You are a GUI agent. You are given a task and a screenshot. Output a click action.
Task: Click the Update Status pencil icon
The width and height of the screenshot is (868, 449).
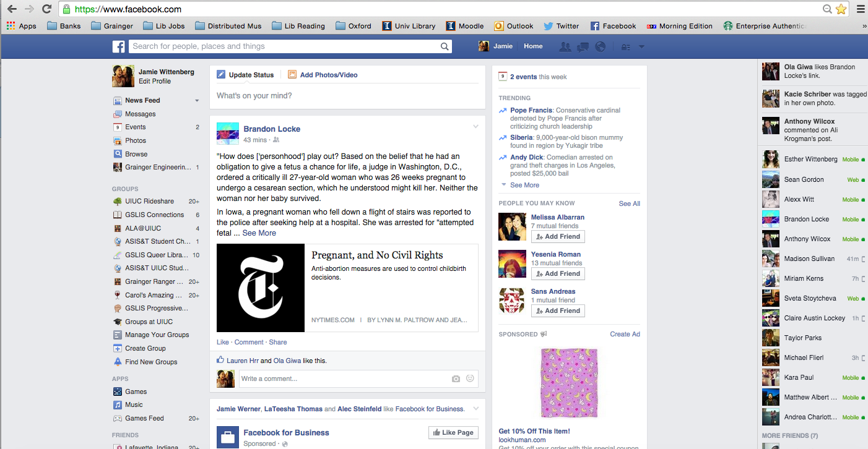pyautogui.click(x=221, y=75)
